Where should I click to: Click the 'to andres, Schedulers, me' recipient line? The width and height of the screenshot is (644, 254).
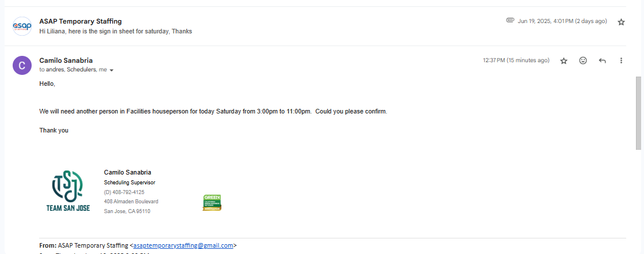click(x=73, y=70)
